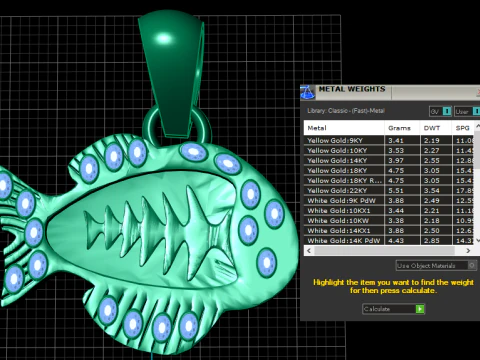Enable Use Object Materials option
This screenshot has width=480, height=360.
coord(436,266)
